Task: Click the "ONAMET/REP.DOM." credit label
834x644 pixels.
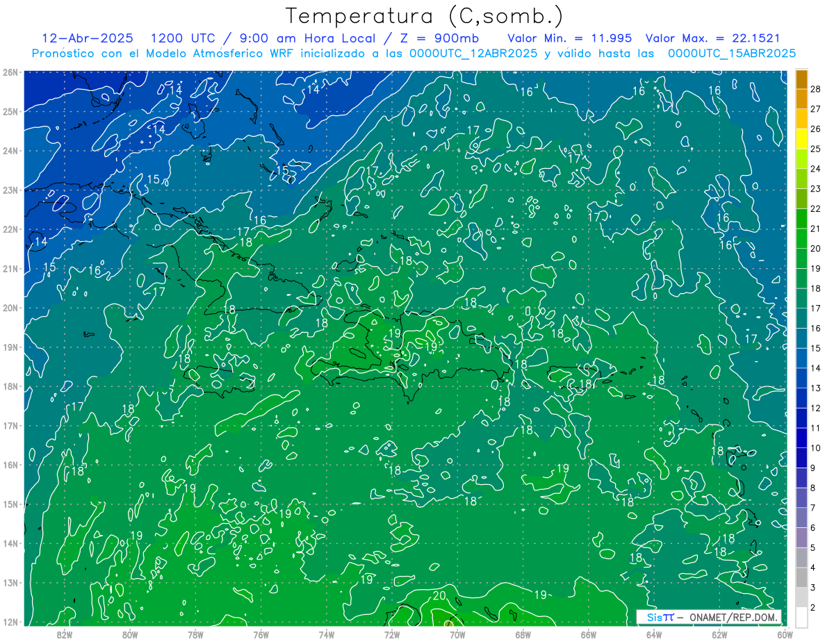Action: 732,618
